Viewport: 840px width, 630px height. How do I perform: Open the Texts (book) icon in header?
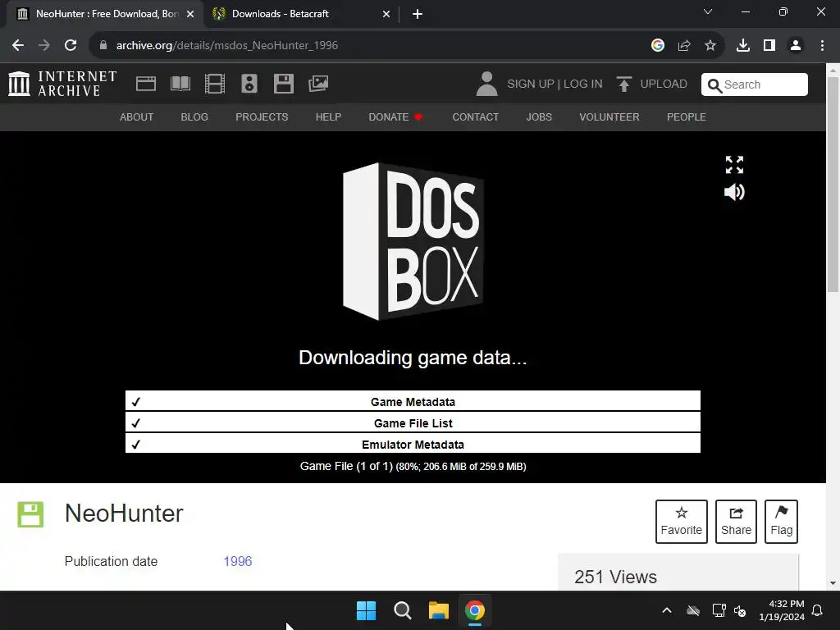pyautogui.click(x=180, y=84)
